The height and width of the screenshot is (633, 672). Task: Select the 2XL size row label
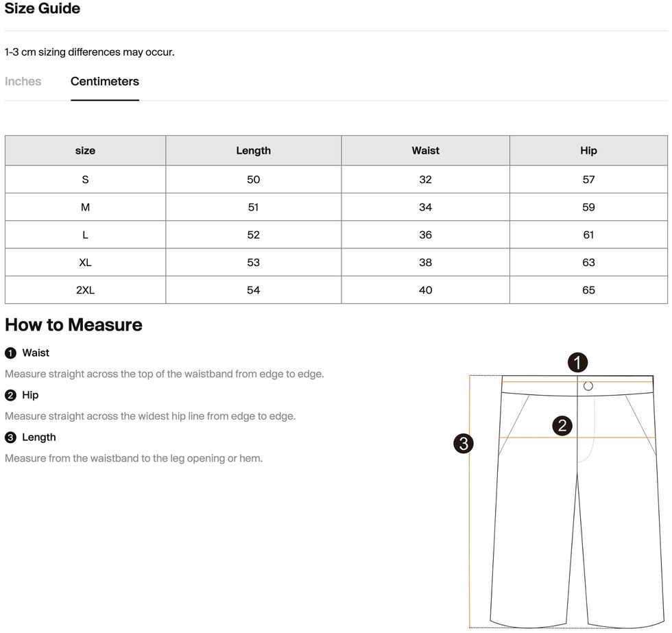point(85,290)
